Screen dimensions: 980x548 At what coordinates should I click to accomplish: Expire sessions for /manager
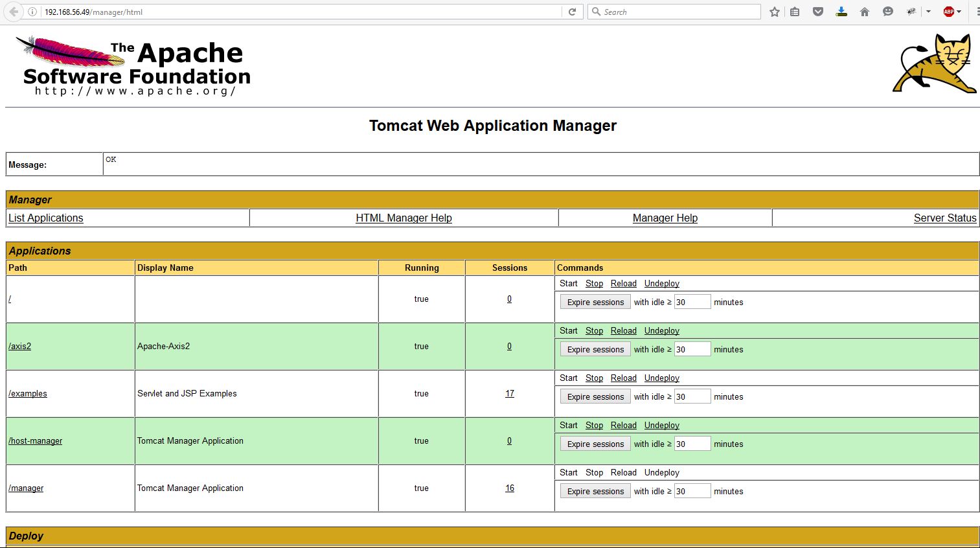click(x=595, y=492)
